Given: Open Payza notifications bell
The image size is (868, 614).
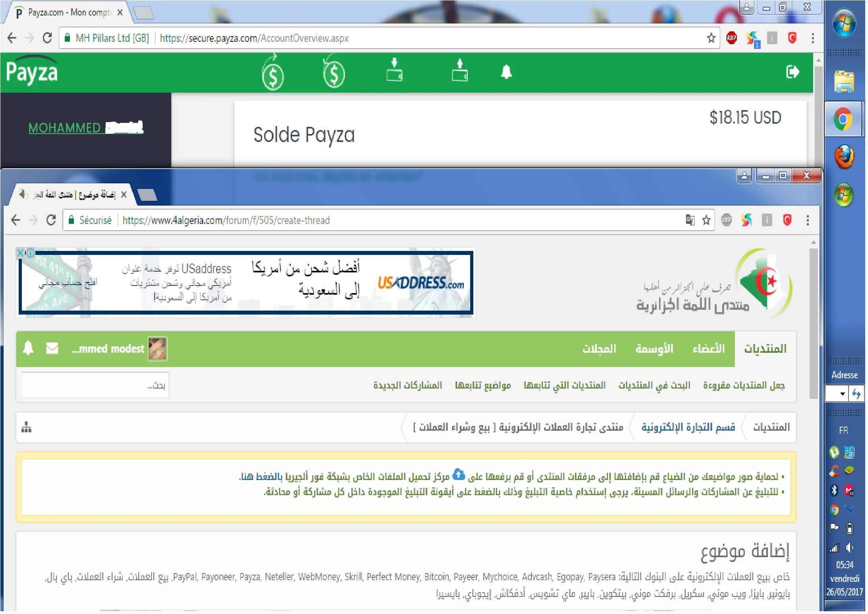Looking at the screenshot, I should (506, 72).
